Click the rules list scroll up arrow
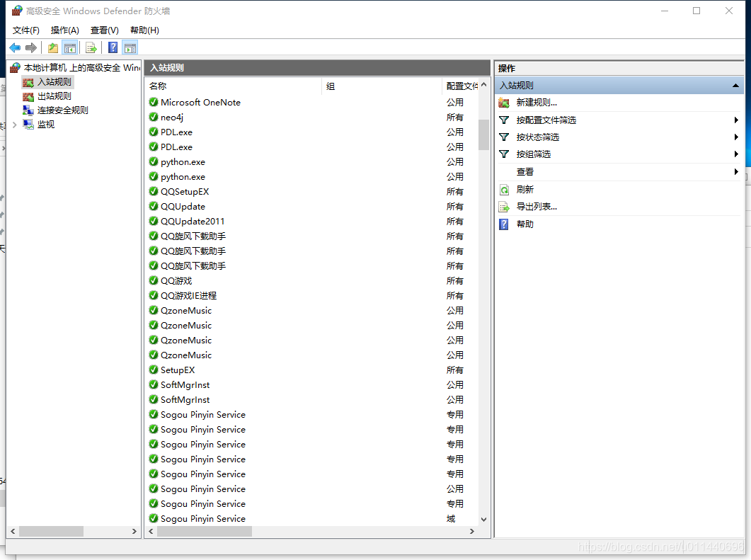The image size is (751, 560). point(483,85)
